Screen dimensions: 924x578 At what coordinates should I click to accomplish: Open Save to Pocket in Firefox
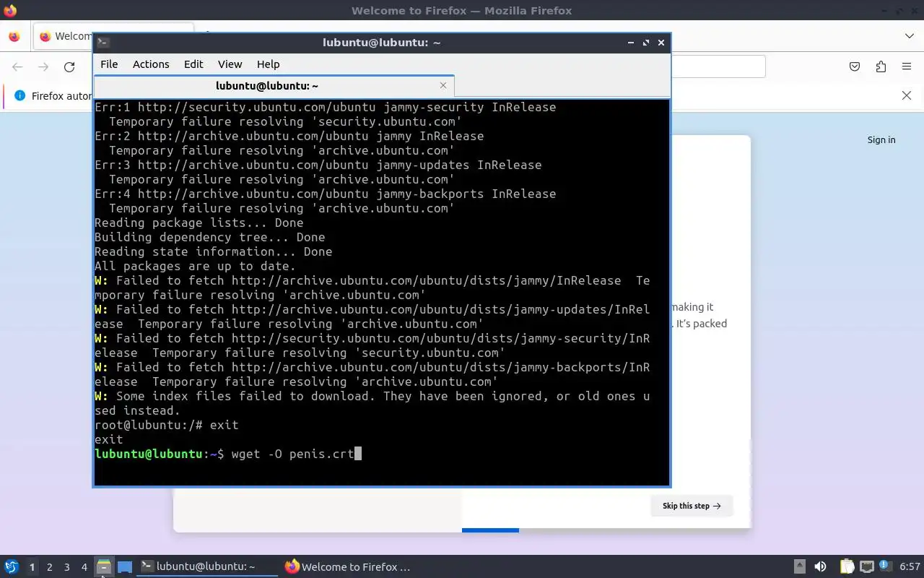pyautogui.click(x=855, y=66)
